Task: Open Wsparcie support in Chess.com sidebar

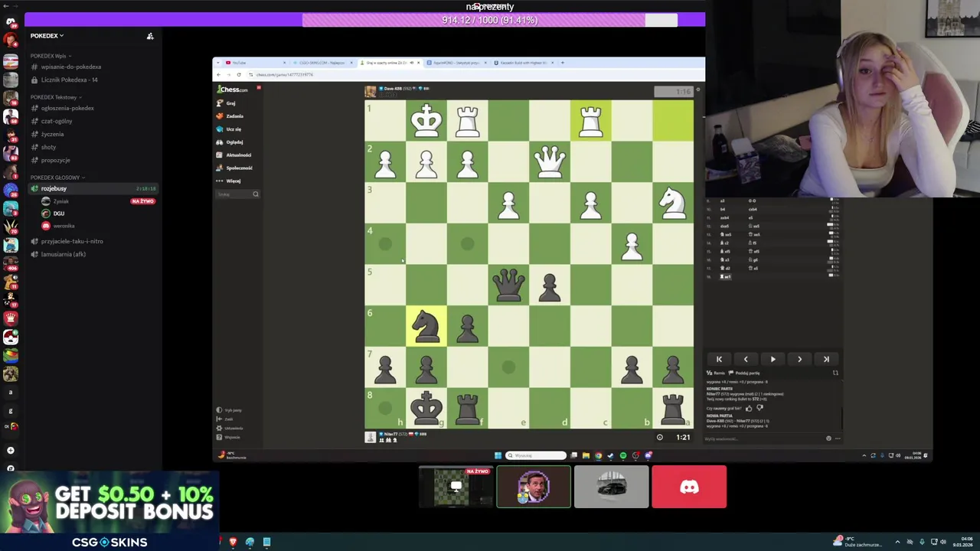Action: click(229, 437)
